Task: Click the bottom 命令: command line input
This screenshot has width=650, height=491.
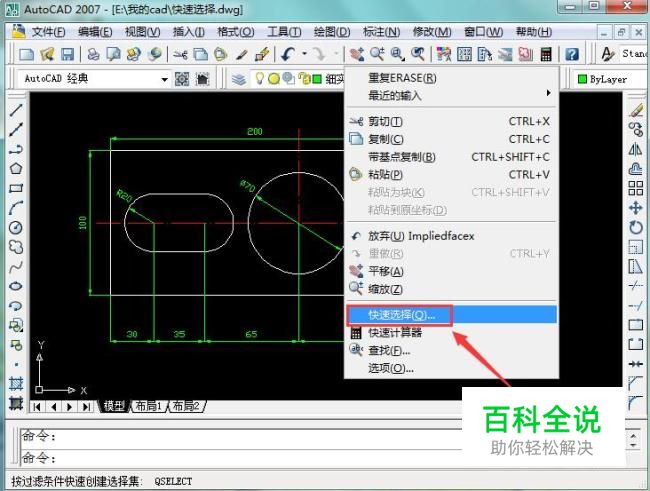Action: pyautogui.click(x=240, y=458)
